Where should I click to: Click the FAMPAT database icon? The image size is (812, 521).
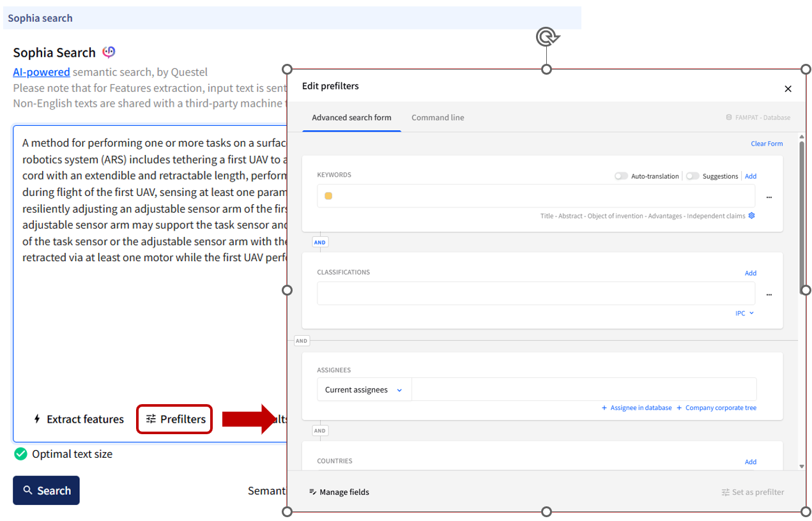729,117
